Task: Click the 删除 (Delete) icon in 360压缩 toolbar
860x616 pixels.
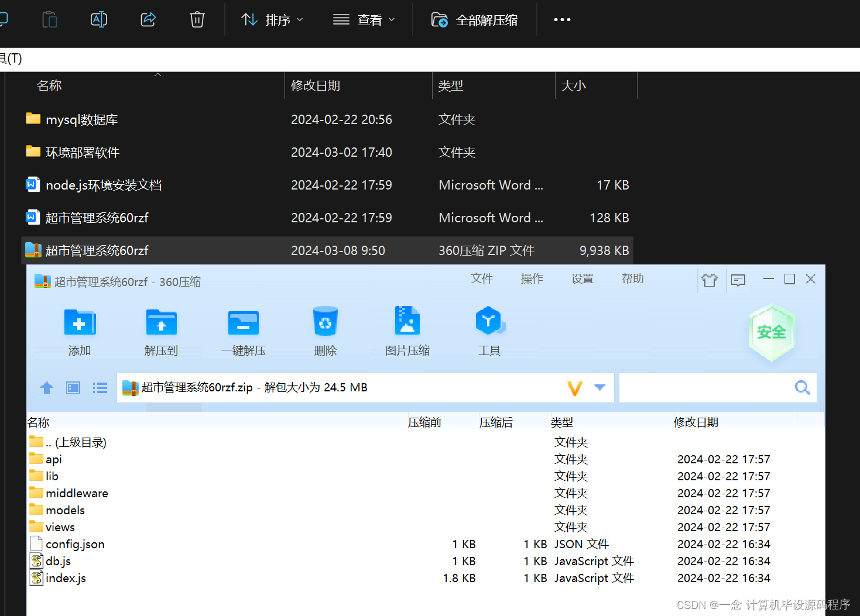Action: pyautogui.click(x=325, y=331)
